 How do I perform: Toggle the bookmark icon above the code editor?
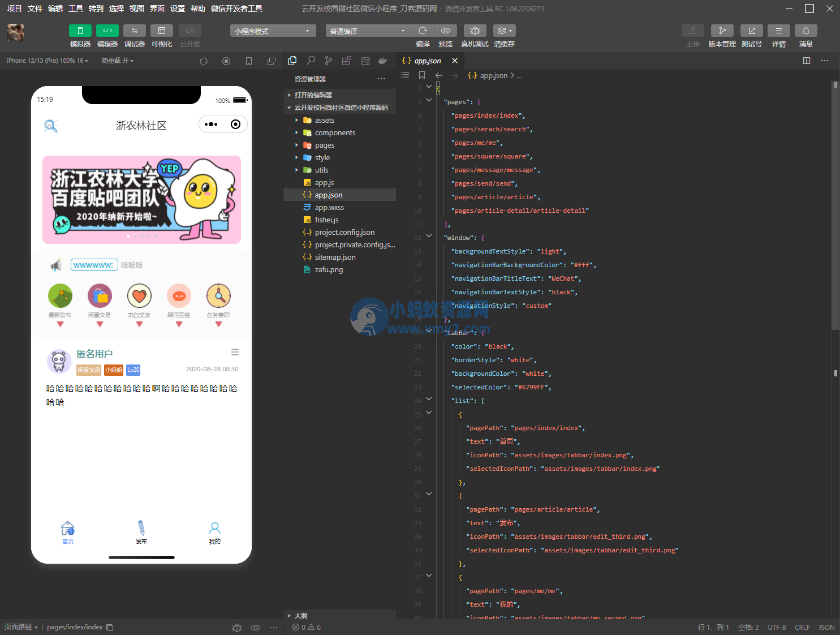[421, 75]
